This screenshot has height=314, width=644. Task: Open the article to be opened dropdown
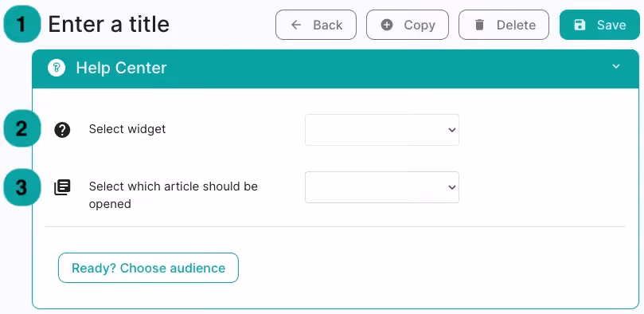pyautogui.click(x=382, y=187)
